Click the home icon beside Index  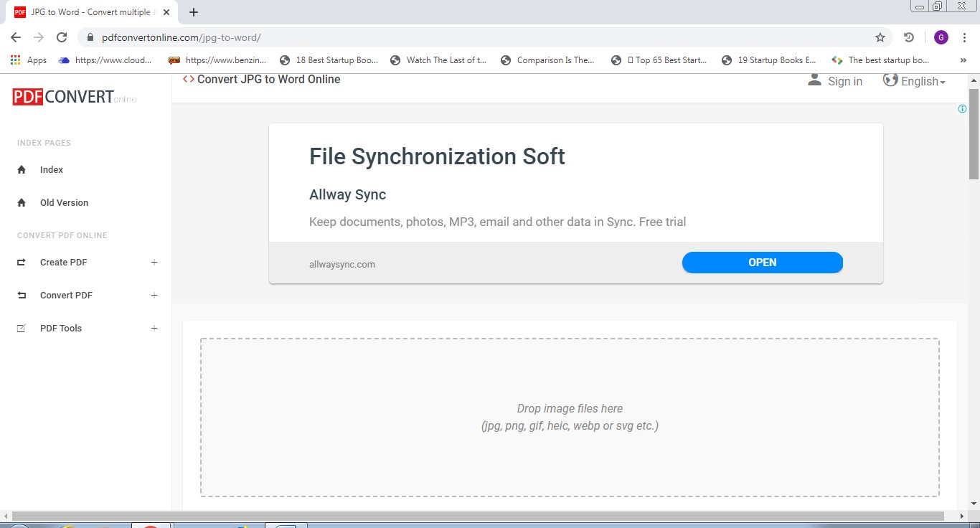click(22, 170)
